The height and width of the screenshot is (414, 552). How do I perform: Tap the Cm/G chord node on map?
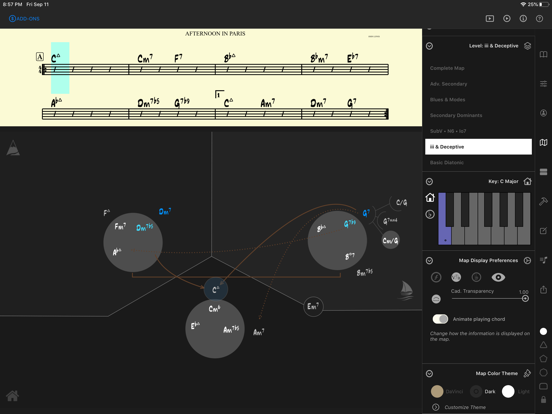390,240
